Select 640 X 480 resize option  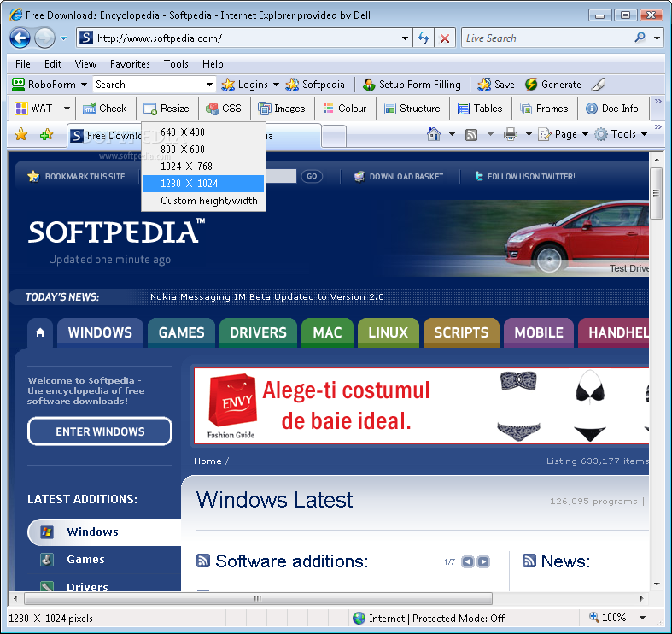pyautogui.click(x=203, y=132)
